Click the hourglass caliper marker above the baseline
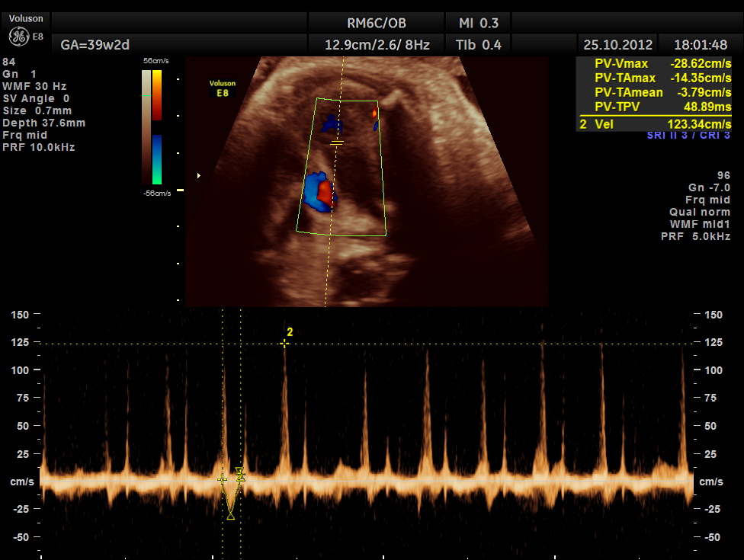Screen dimensions: 744x560 click(240, 474)
